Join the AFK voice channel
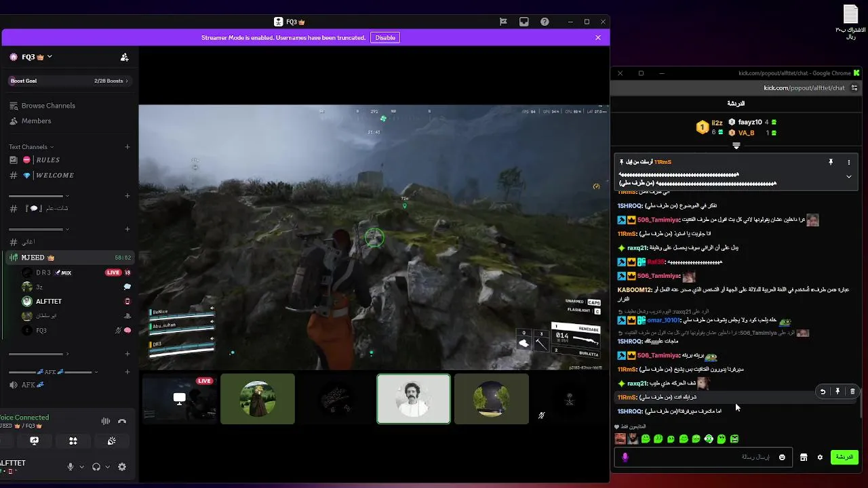868x488 pixels. [68, 385]
